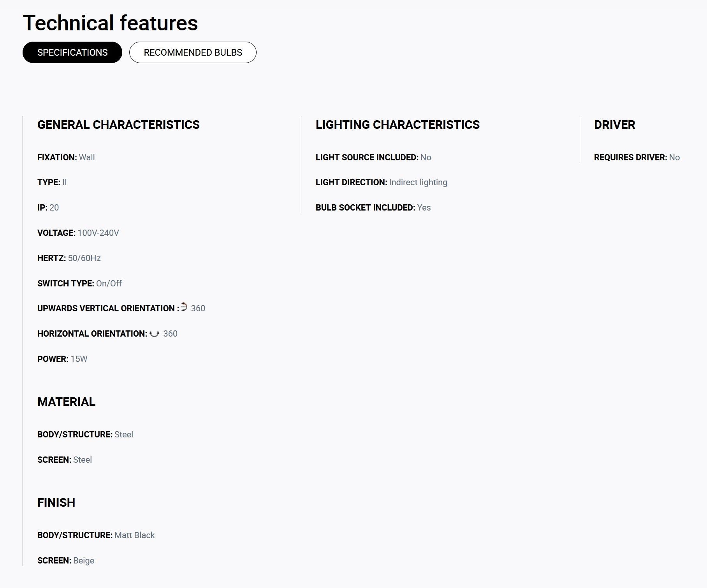Select the Switch Type On/Off entry

pos(79,284)
